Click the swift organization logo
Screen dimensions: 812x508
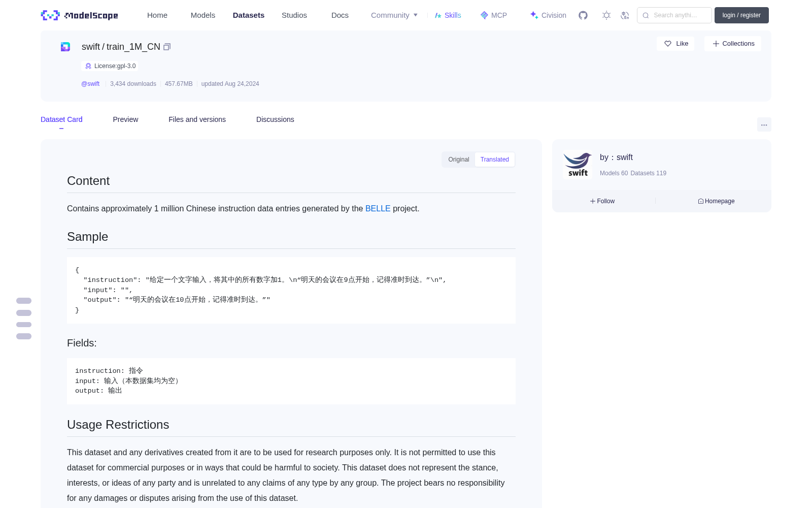point(578,165)
